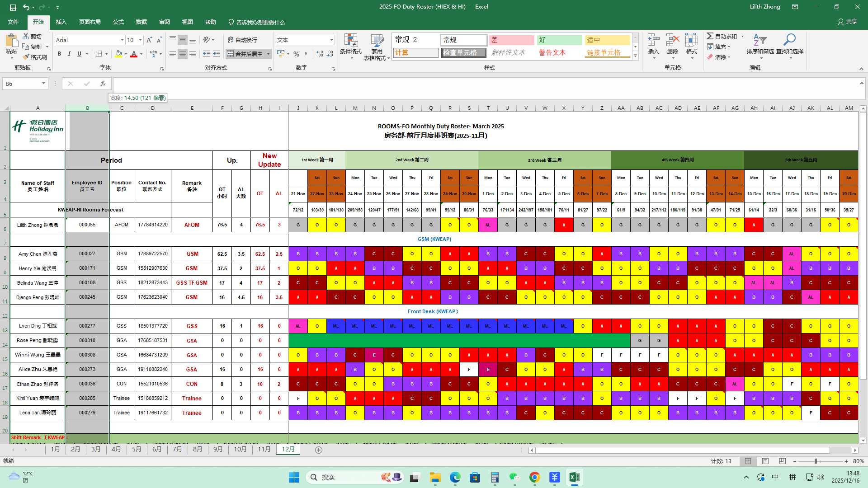Screen dimensions: 868x488
Task: Toggle bold formatting
Action: point(59,54)
